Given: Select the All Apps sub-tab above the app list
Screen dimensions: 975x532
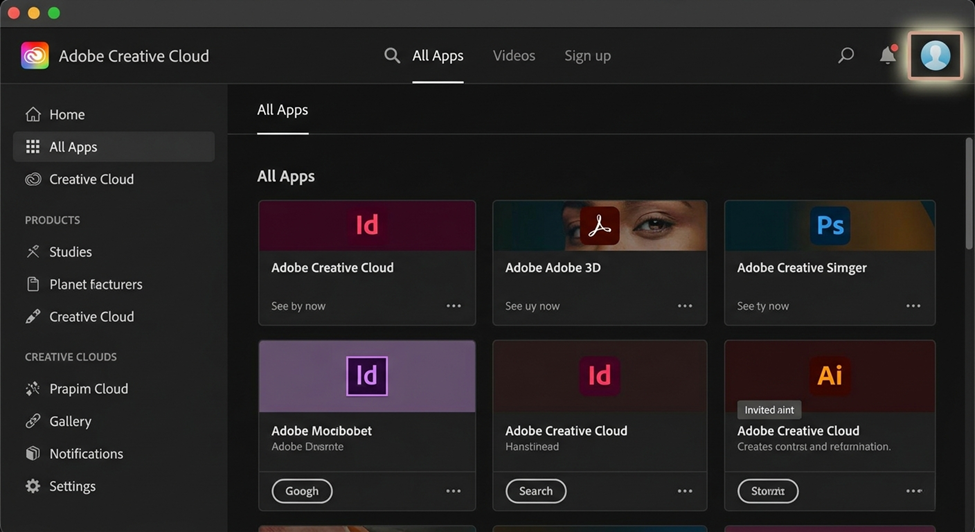Looking at the screenshot, I should point(283,110).
